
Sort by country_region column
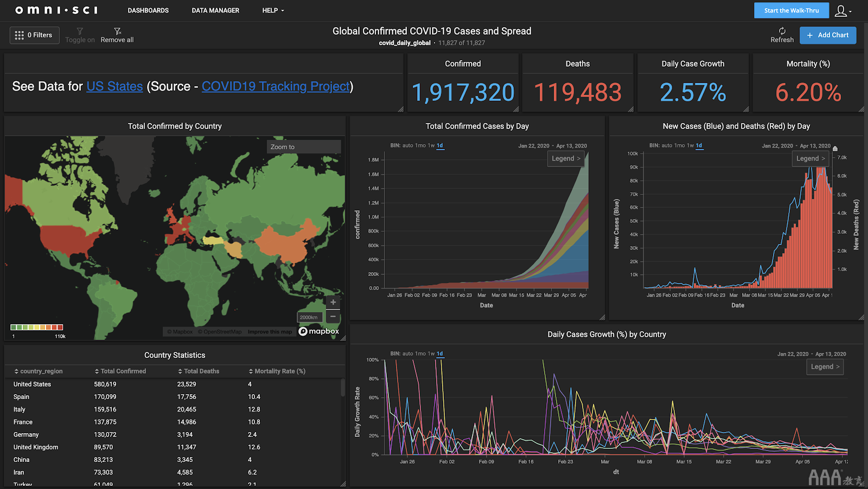coord(38,371)
